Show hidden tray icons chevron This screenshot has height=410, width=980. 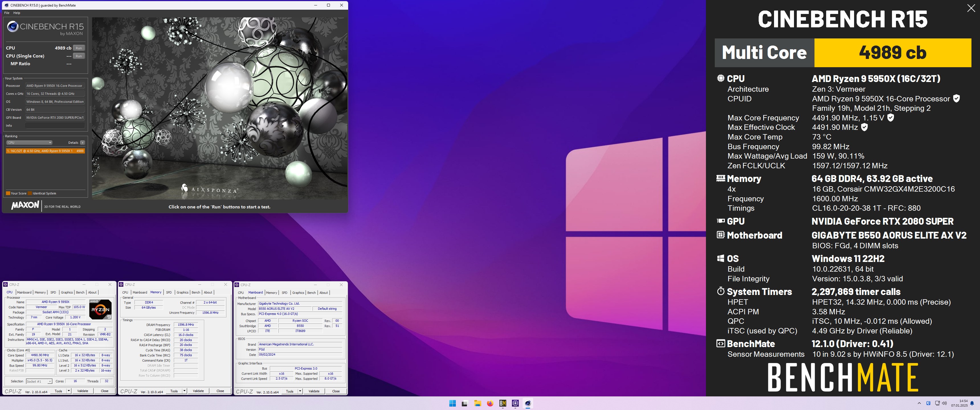tap(919, 403)
